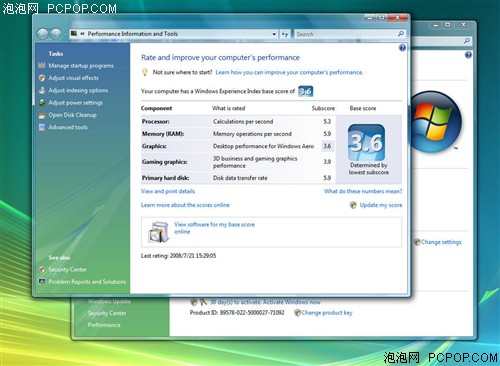Screen dimensions: 500x366
Task: Open Adjust visual effects task
Action: [x=74, y=78]
